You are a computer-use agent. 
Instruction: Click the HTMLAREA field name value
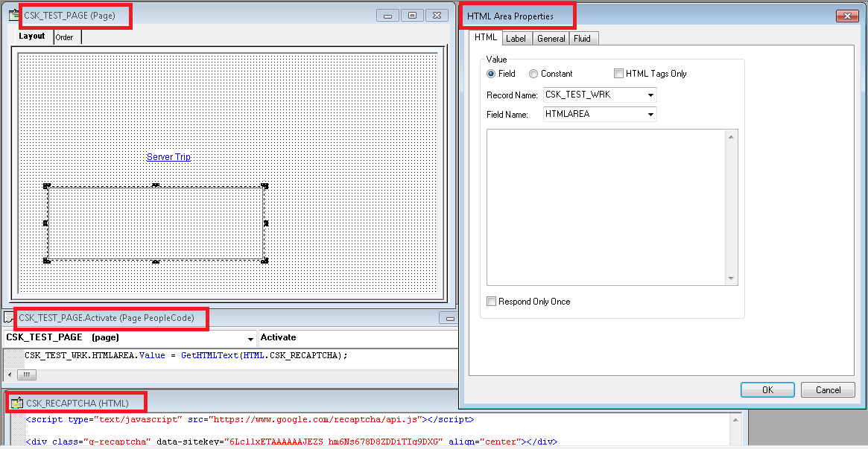point(568,115)
